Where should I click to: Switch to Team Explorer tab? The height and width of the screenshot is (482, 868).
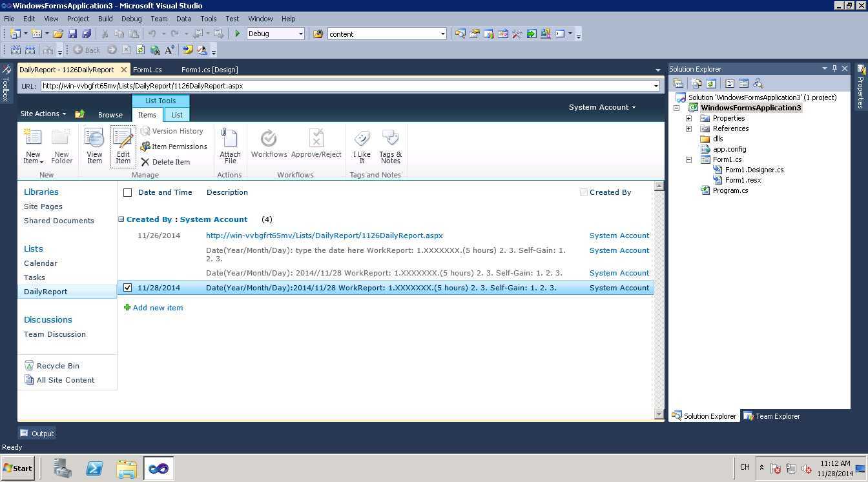(x=772, y=416)
